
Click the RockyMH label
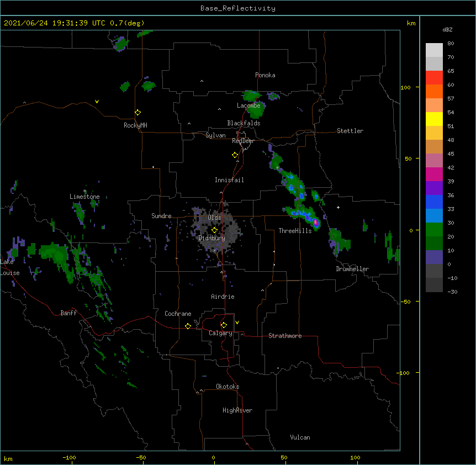click(x=135, y=125)
